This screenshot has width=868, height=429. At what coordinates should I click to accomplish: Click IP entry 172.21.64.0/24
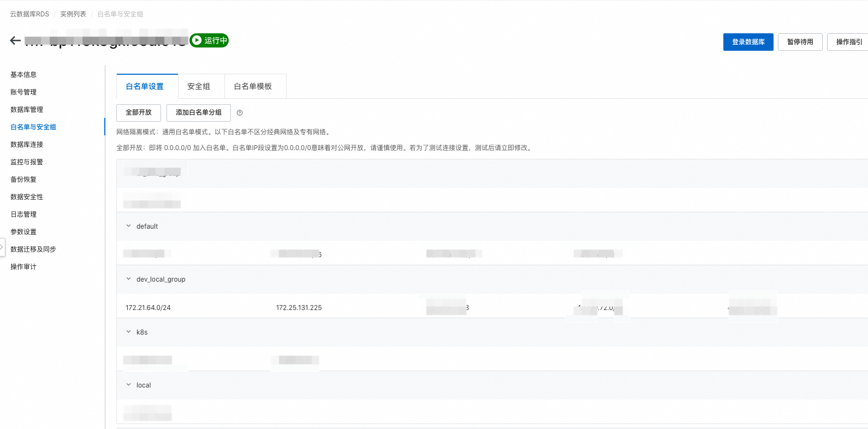coord(148,308)
